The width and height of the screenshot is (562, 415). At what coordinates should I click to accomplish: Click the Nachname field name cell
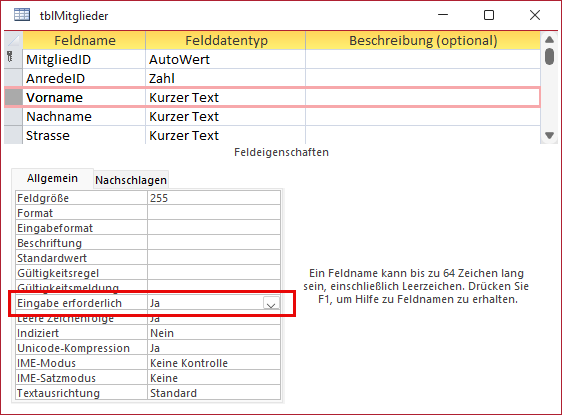coord(84,116)
